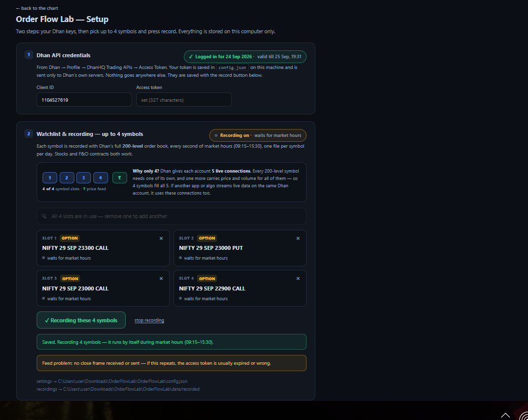Go back to the chart link
Screen dimensions: 528x420
click(x=37, y=8)
